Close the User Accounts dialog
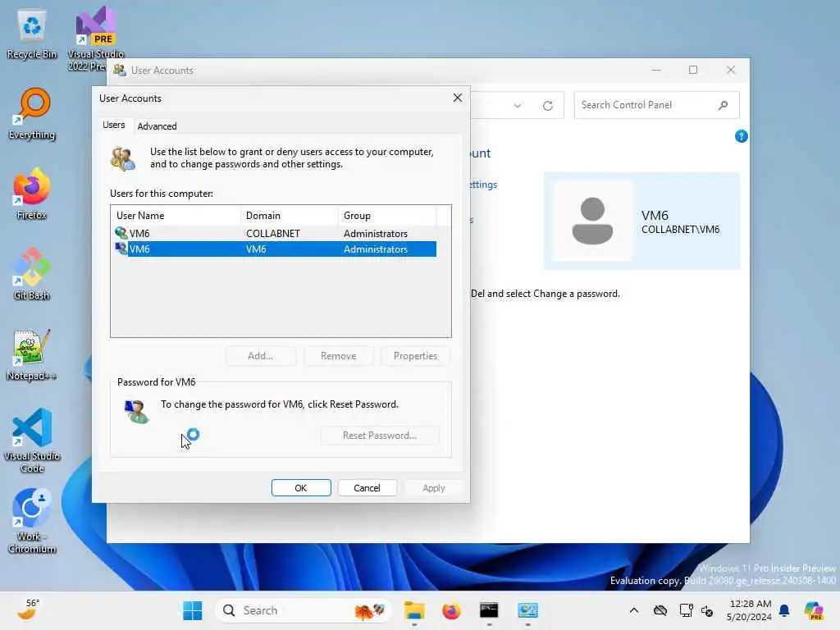Viewport: 840px width, 630px height. (x=458, y=98)
